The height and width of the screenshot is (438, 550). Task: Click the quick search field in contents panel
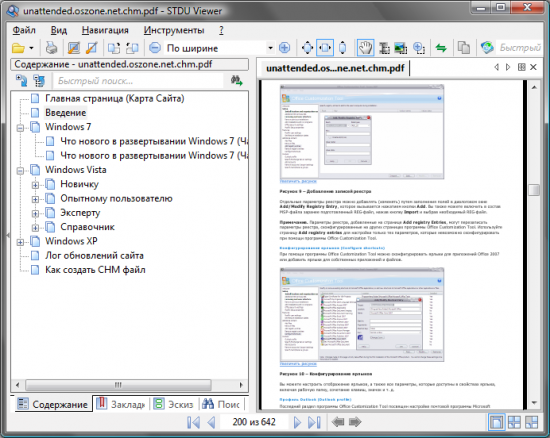click(x=138, y=81)
